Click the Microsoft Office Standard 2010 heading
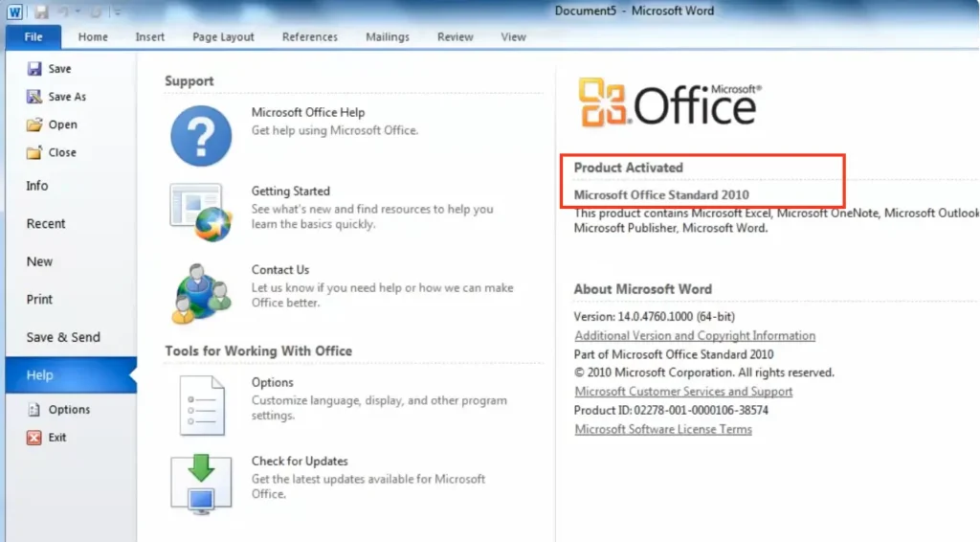The height and width of the screenshot is (542, 980). pos(661,195)
